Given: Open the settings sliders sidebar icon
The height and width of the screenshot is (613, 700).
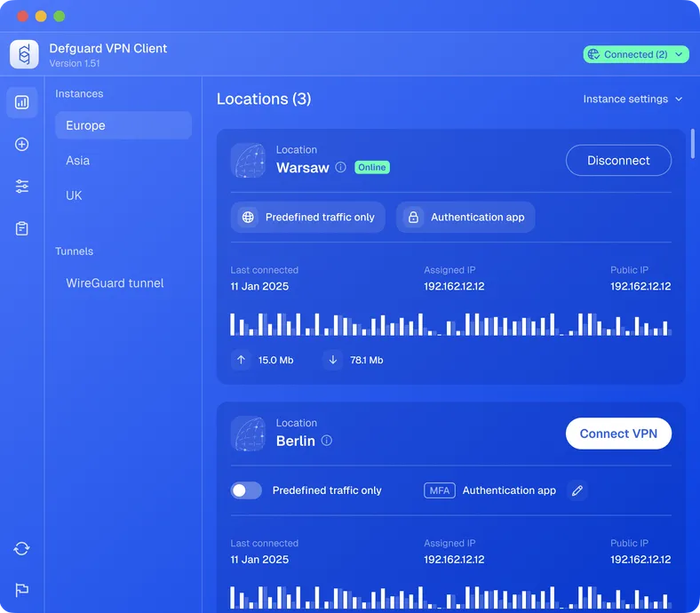Looking at the screenshot, I should click(22, 187).
